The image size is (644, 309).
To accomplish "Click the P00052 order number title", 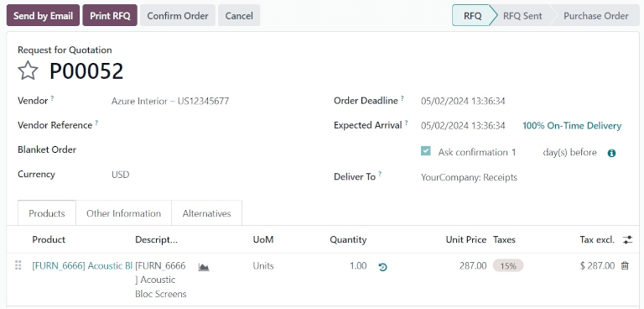I will [x=86, y=71].
